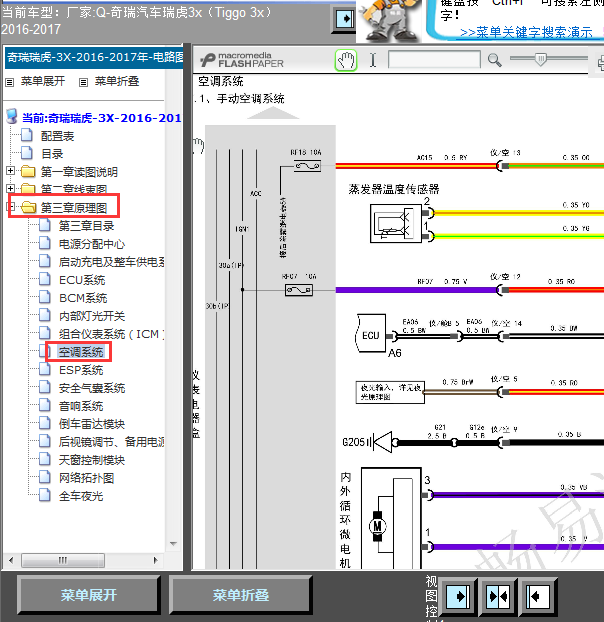Click the FlashPaper search magnifier icon
Image resolution: width=604 pixels, height=622 pixels.
coord(494,60)
